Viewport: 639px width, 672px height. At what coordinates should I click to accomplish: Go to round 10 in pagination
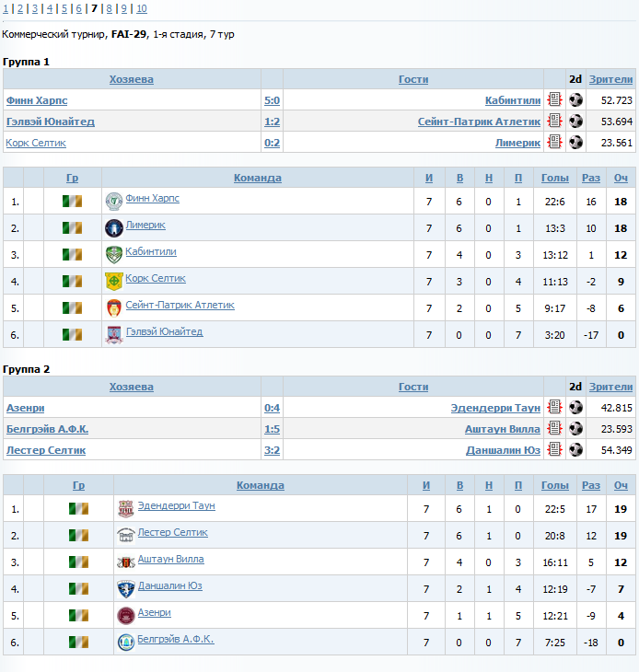pyautogui.click(x=142, y=8)
